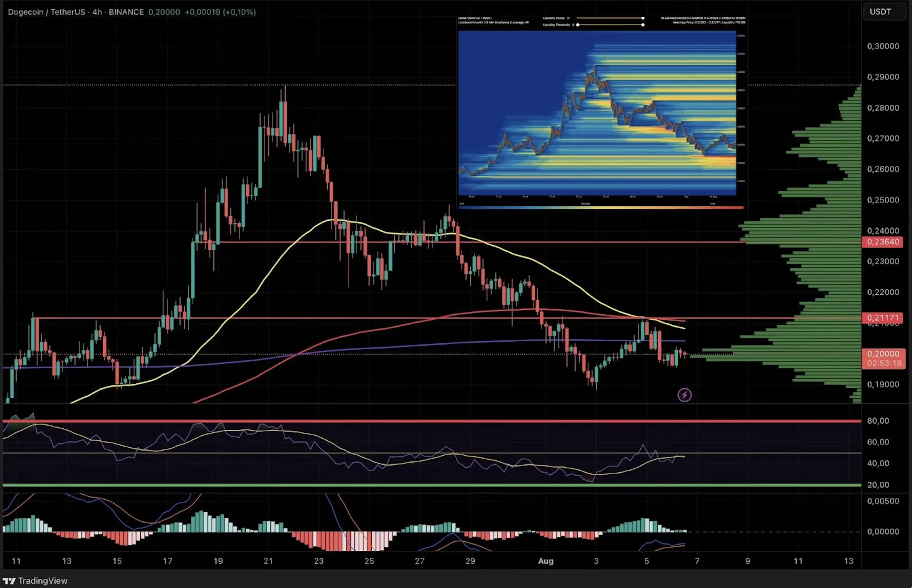Select the current price label 0,20000
Image resolution: width=912 pixels, height=588 pixels.
883,354
